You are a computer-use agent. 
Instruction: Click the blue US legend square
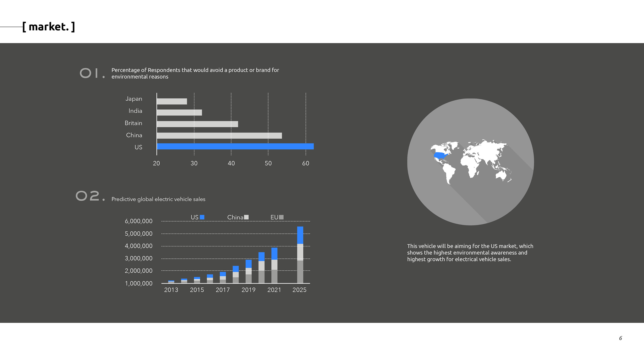(x=202, y=217)
